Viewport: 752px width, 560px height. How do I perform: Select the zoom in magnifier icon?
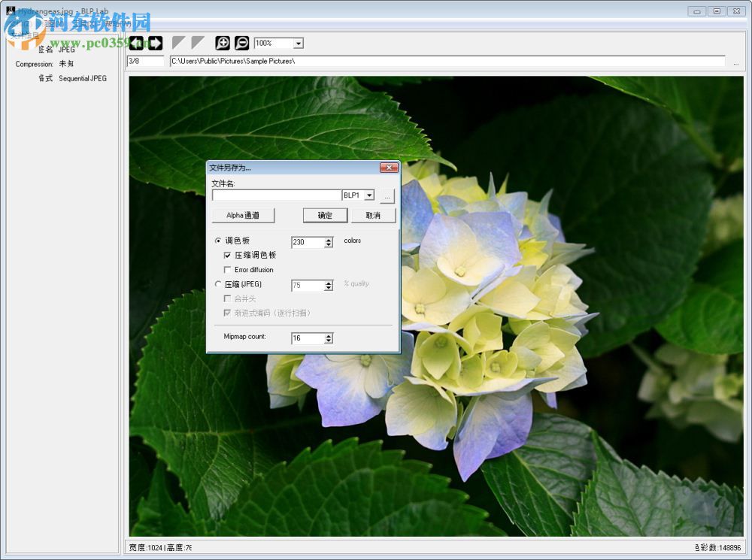tap(222, 43)
